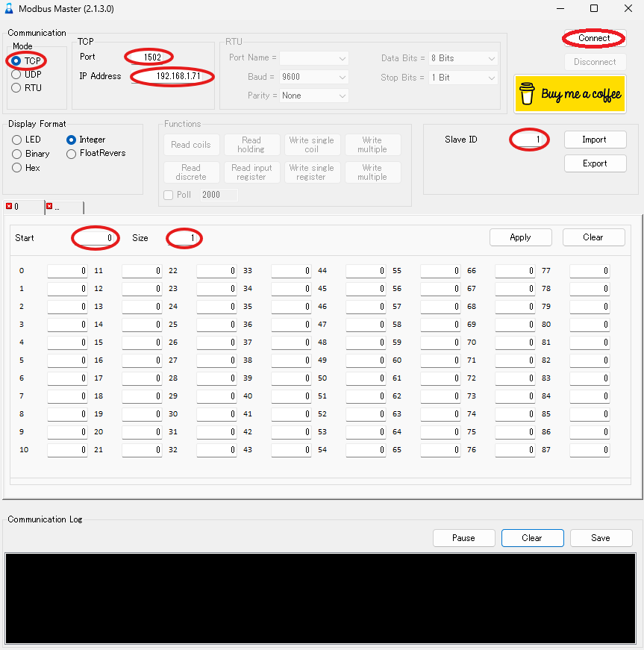This screenshot has width=644, height=650.
Task: Click the Modbus Master app icon in title bar
Action: click(x=9, y=8)
